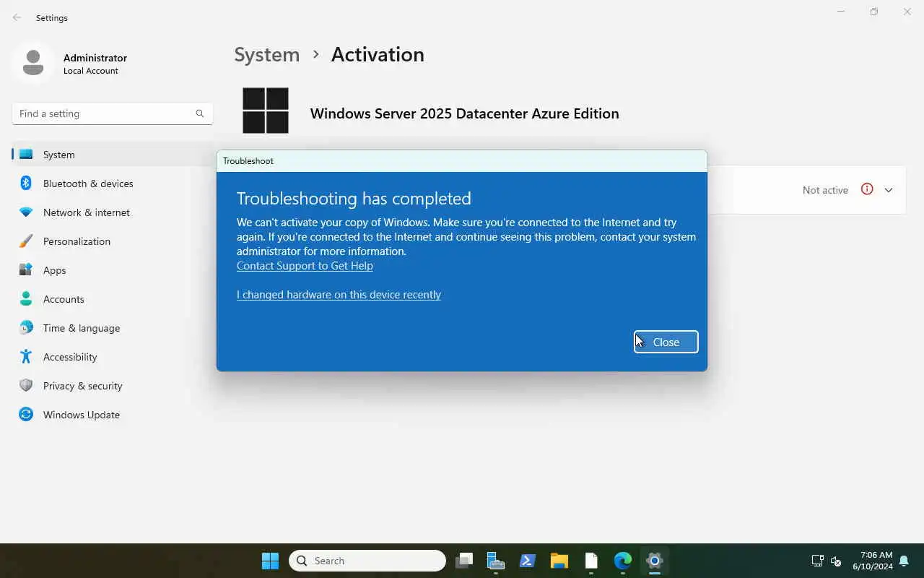Open Contact Support to Get Help link
This screenshot has height=578, width=924.
coord(305,266)
